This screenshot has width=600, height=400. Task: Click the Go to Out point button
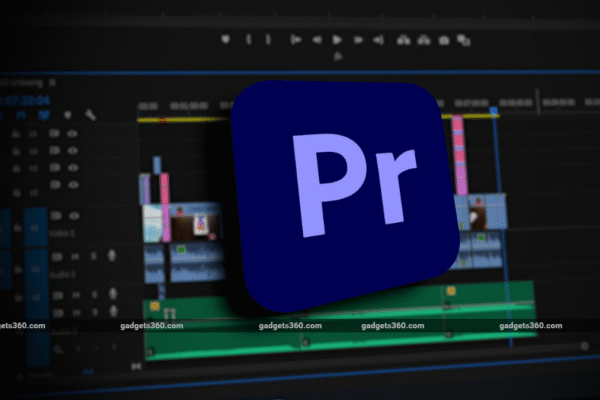[x=378, y=40]
